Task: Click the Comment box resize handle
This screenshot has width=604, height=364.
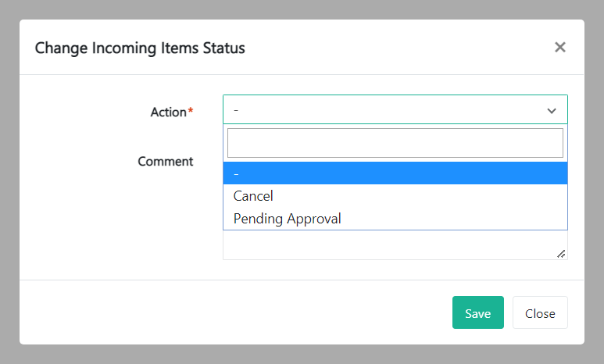Action: tap(561, 254)
